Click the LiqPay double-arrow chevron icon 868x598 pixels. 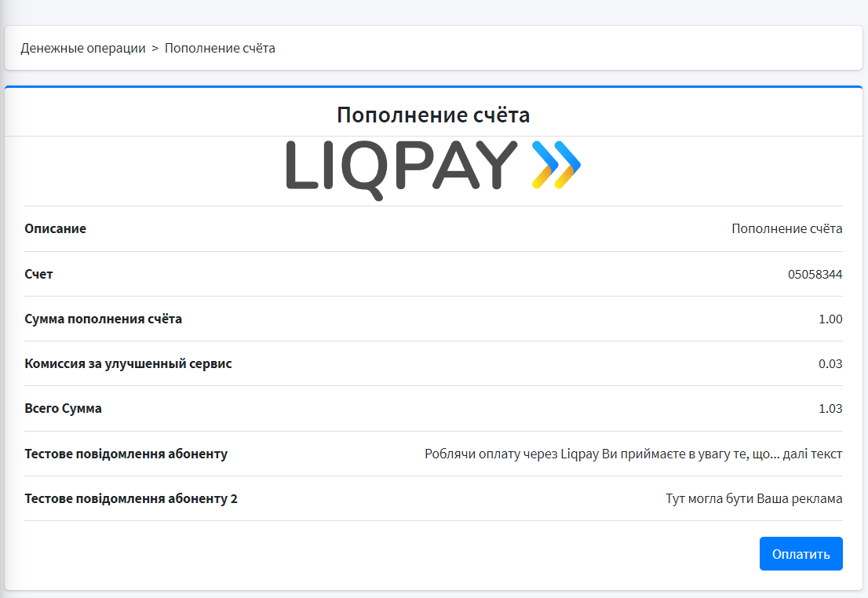tap(556, 165)
